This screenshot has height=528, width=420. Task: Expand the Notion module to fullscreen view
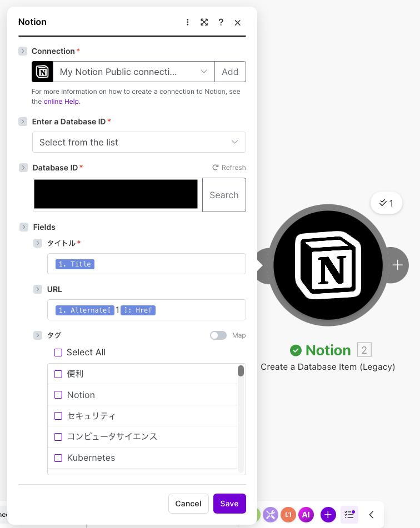(204, 22)
